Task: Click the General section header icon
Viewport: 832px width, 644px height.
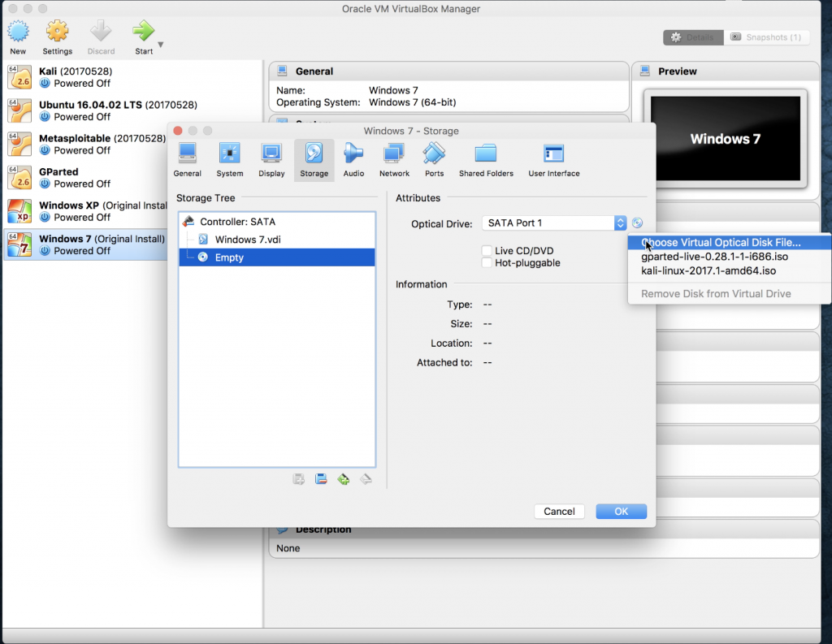Action: pyautogui.click(x=282, y=71)
